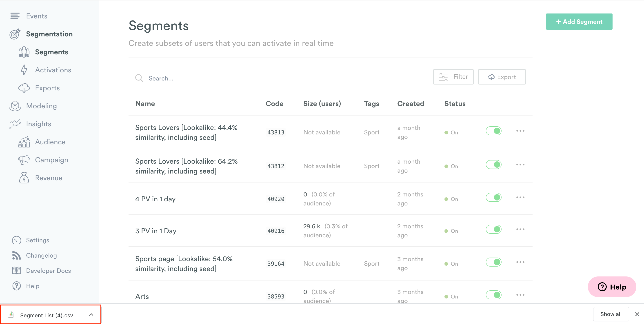Viewport: 644px width, 325px height.
Task: Open the pink Help chat button
Action: point(612,287)
